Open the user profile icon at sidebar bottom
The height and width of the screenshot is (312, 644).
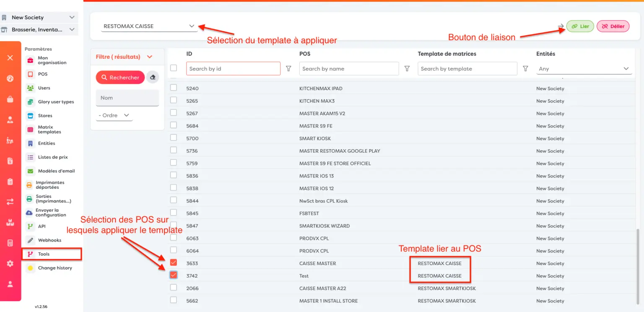[x=10, y=284]
